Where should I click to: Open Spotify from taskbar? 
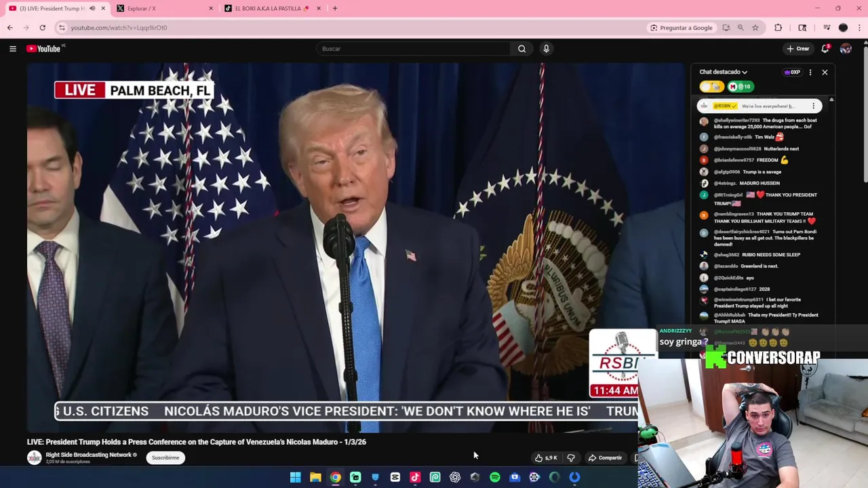point(494,477)
